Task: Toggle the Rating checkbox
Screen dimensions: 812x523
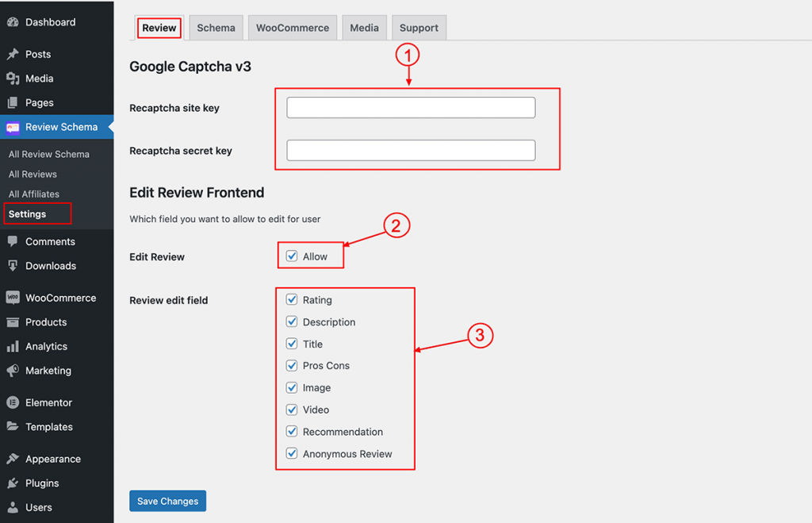Action: click(x=292, y=300)
